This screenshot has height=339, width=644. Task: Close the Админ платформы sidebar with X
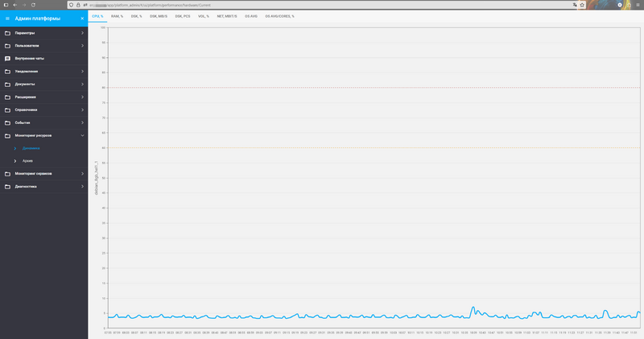point(81,18)
